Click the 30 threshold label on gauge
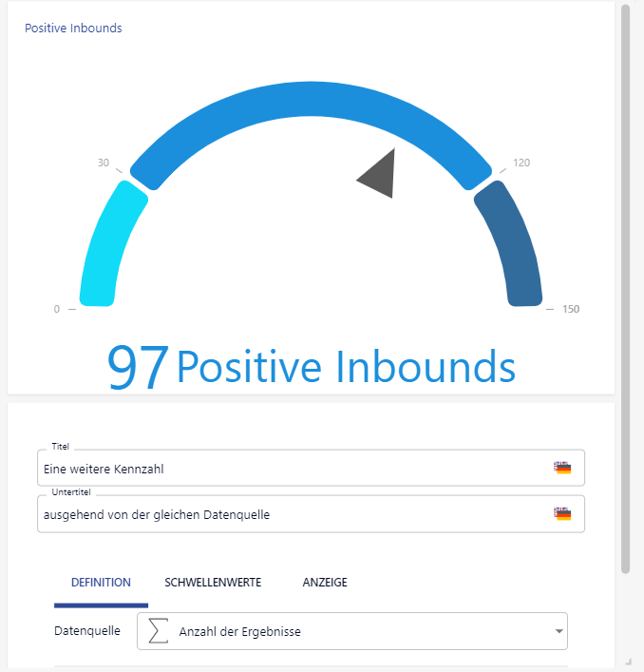Screen dimensions: 644x672 point(104,163)
